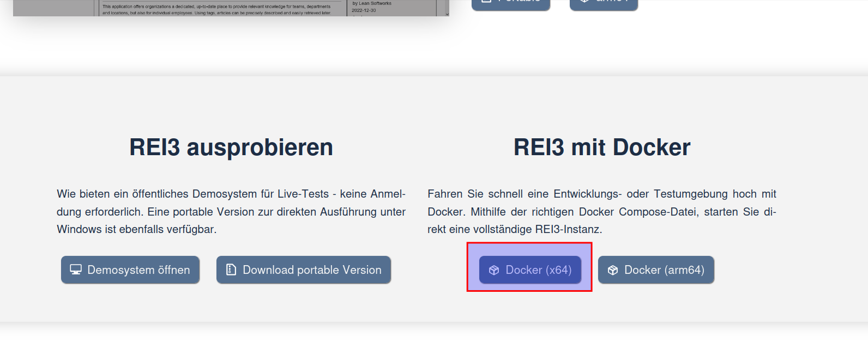Click the cube icon on Docker (arm64)
Screen dimensions: 868x349
tap(613, 271)
